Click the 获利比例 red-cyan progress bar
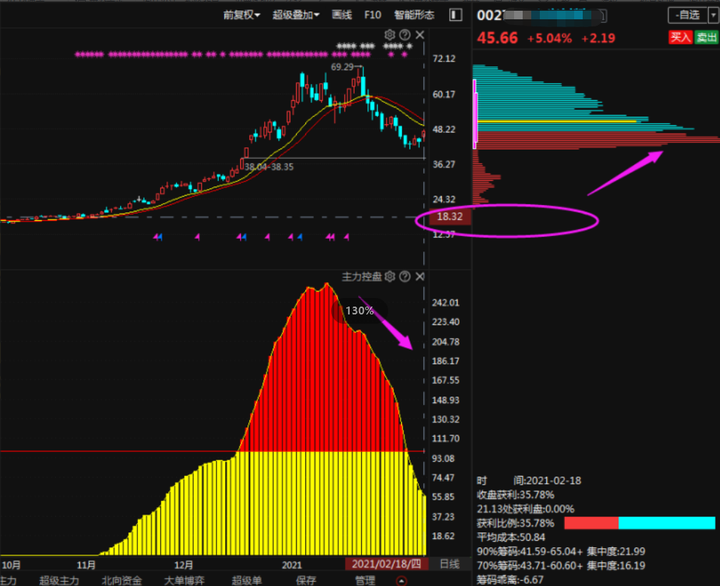Screen dimensions: 720x586 (x=640, y=523)
